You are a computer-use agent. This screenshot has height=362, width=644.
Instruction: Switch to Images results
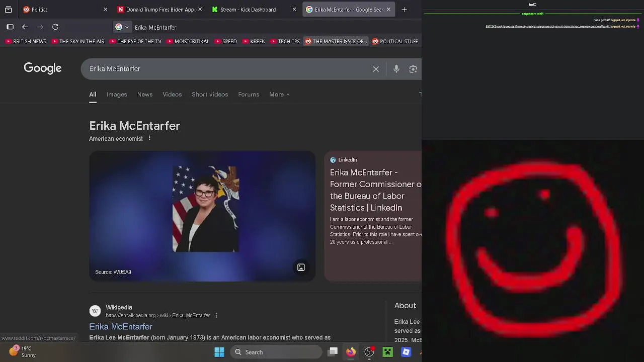point(117,95)
